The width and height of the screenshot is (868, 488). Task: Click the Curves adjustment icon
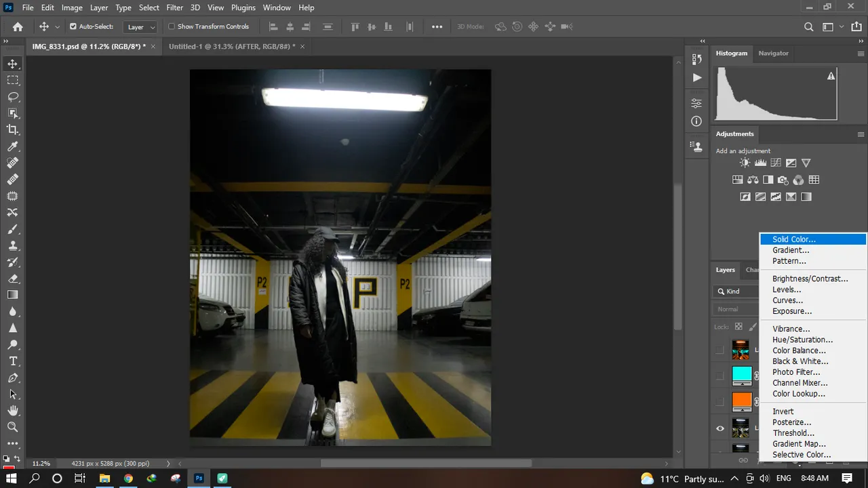(776, 163)
